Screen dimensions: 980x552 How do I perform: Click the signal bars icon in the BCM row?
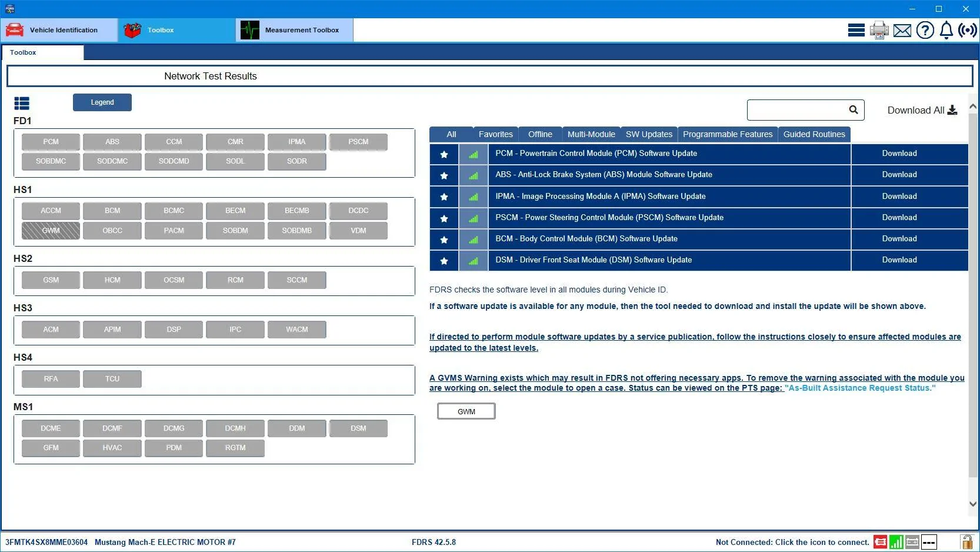click(x=474, y=240)
